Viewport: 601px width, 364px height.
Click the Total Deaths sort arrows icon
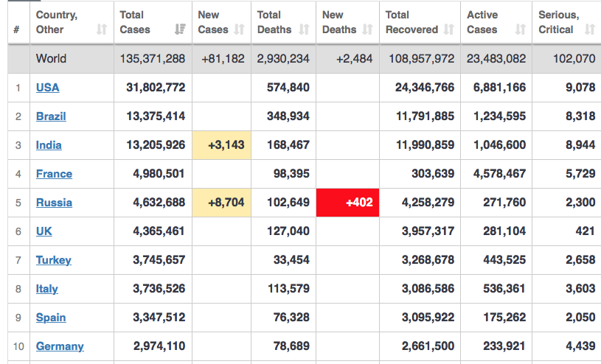[305, 29]
